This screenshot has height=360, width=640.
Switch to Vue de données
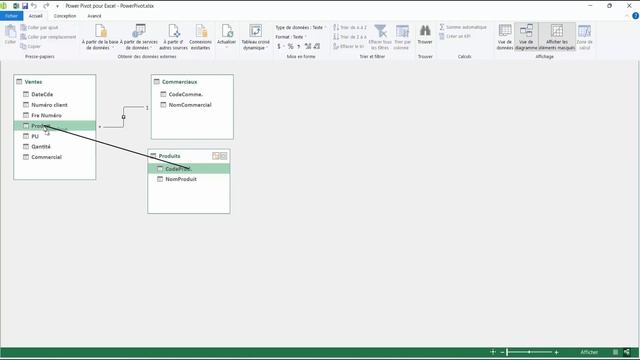(505, 37)
